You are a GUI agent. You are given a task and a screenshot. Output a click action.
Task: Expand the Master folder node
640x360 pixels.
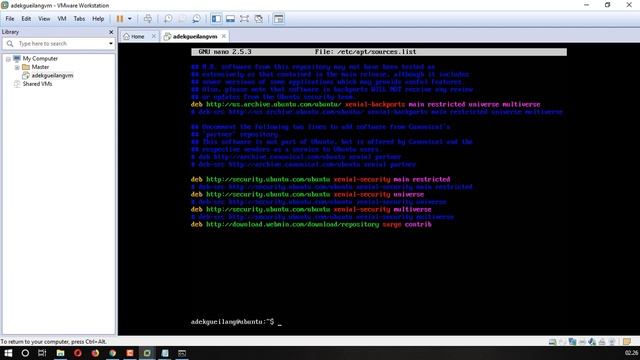[x=17, y=67]
